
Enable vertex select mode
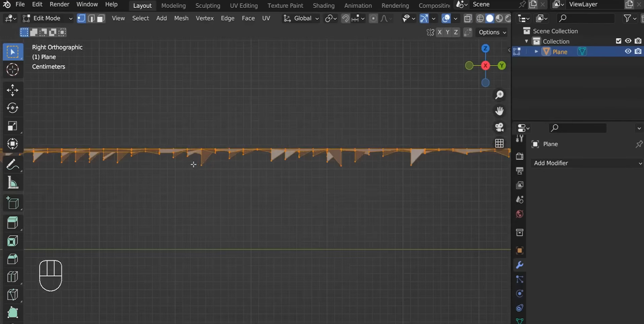81,19
